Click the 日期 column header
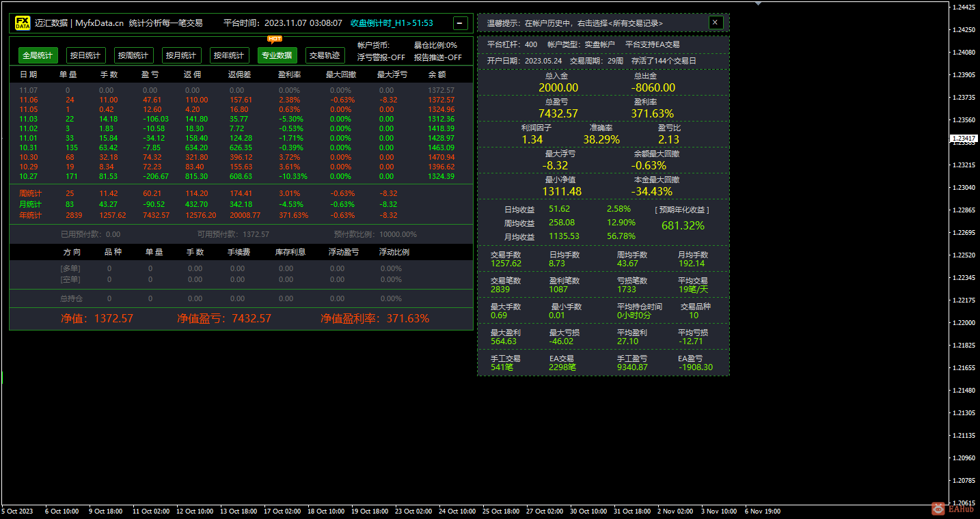980x519 pixels. [29, 74]
